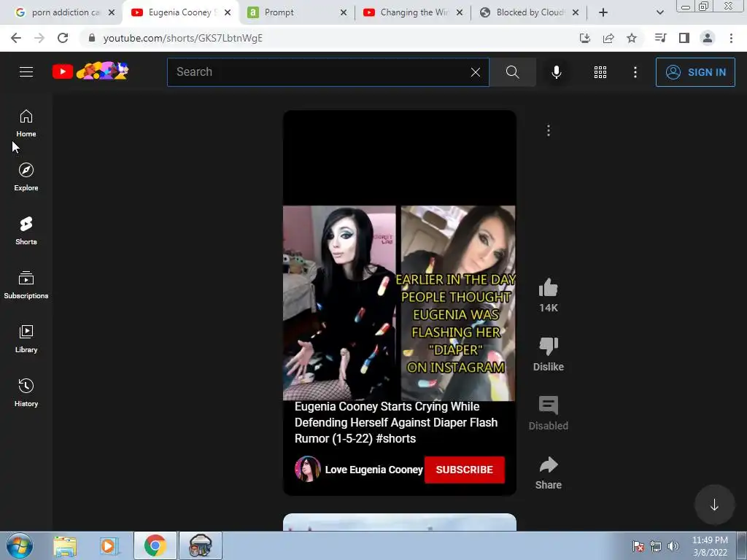
Task: Click the address bar URL
Action: (183, 38)
